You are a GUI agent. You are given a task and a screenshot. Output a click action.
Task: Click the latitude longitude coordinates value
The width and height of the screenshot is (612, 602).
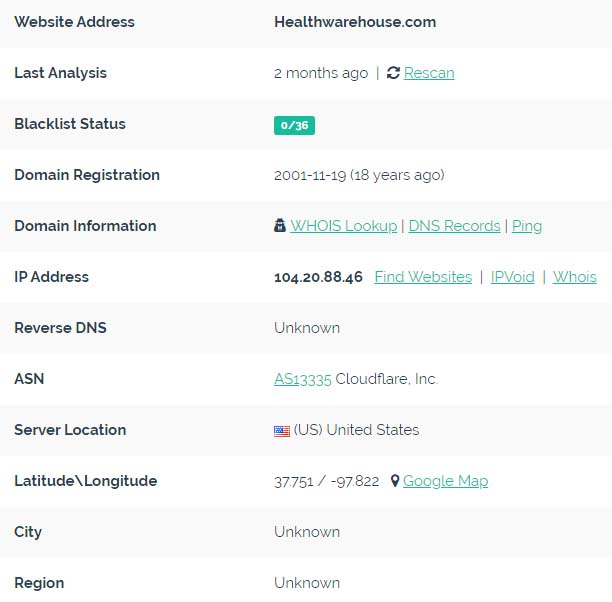pos(326,481)
